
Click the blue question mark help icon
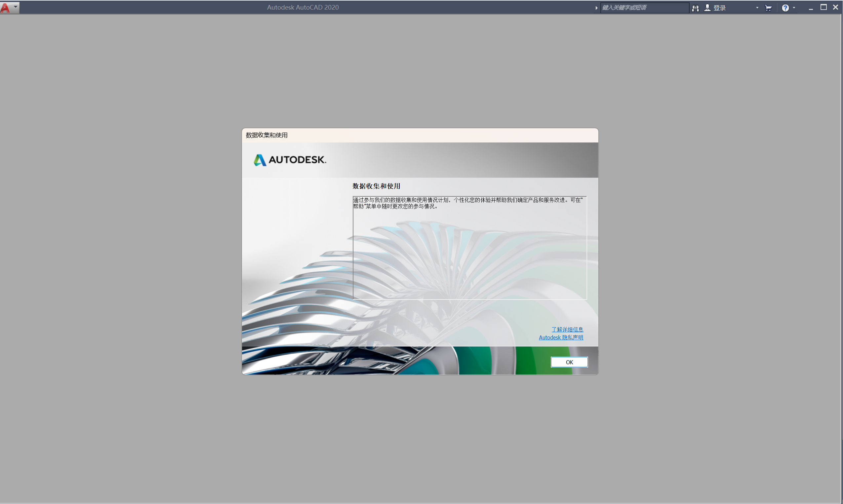(x=785, y=8)
